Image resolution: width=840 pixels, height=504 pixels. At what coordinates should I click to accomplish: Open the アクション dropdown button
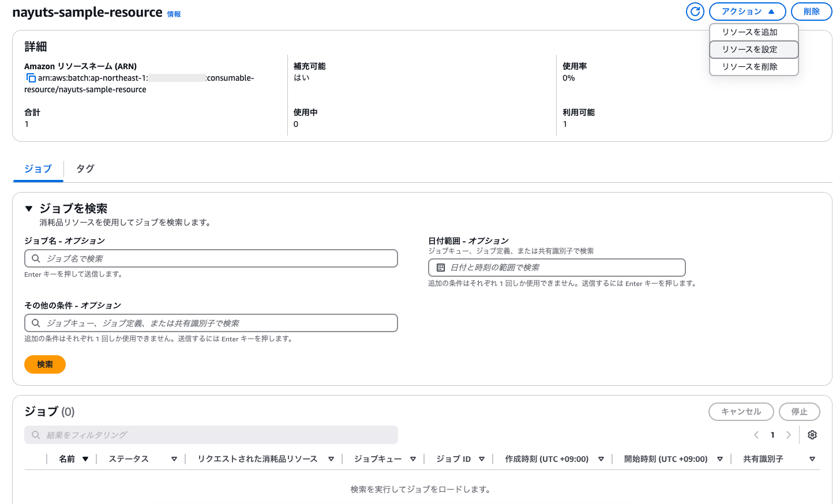[748, 12]
